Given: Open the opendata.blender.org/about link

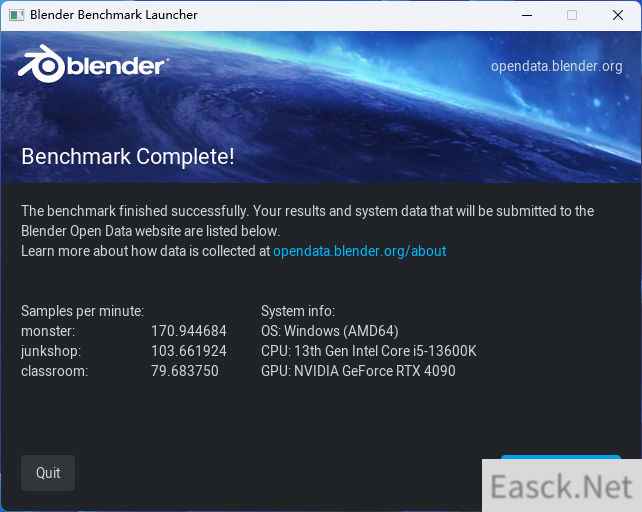Looking at the screenshot, I should coord(359,251).
